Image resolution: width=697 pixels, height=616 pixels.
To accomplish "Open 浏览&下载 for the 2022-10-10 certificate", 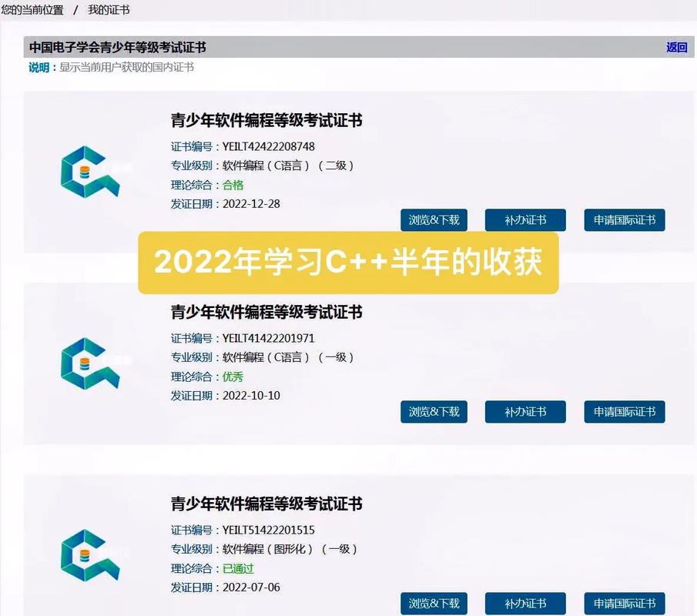I will click(x=434, y=411).
